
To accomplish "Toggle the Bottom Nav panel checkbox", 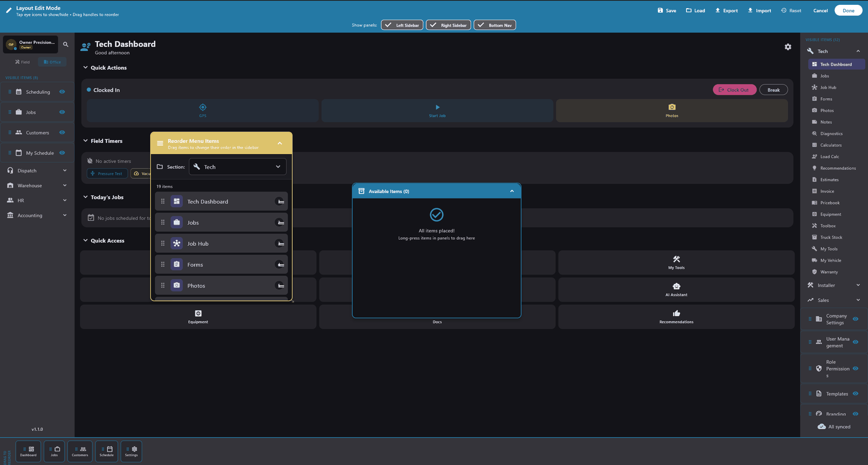I will tap(495, 25).
